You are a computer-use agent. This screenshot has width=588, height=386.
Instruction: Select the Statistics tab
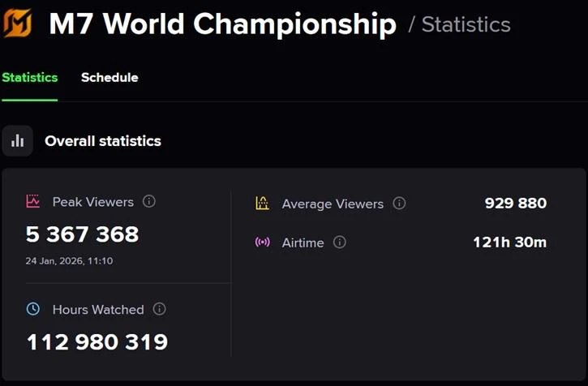click(29, 78)
